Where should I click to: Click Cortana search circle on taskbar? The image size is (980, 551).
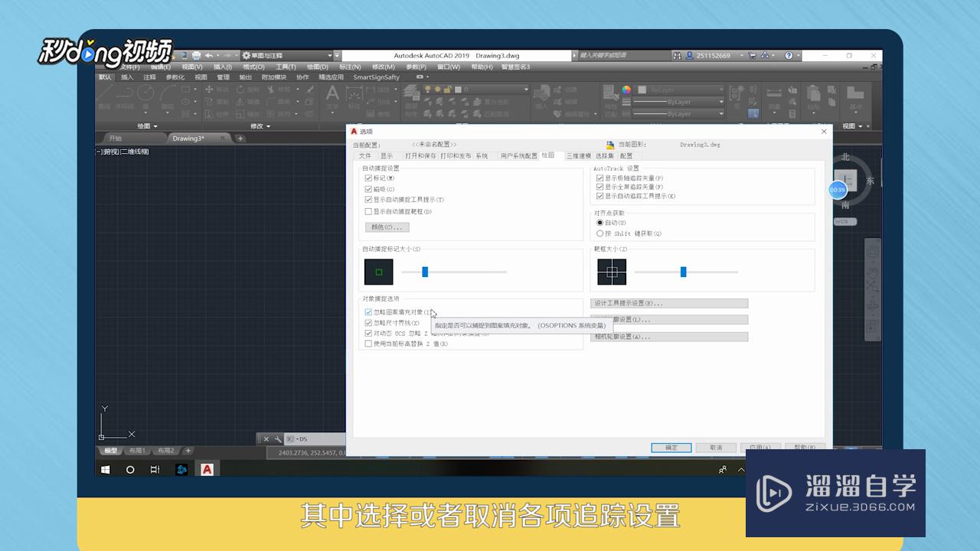coord(130,469)
